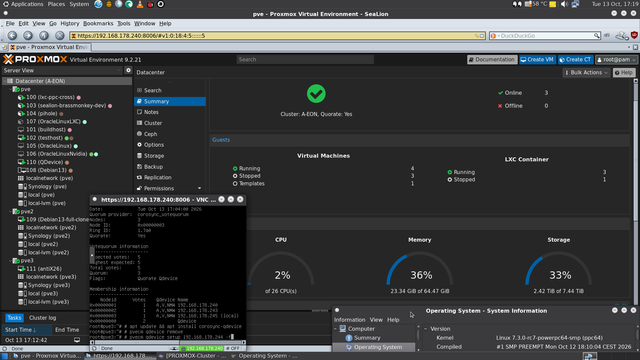Expand the Permissions submenu arrow
This screenshot has height=360, width=640.
pyautogui.click(x=200, y=188)
